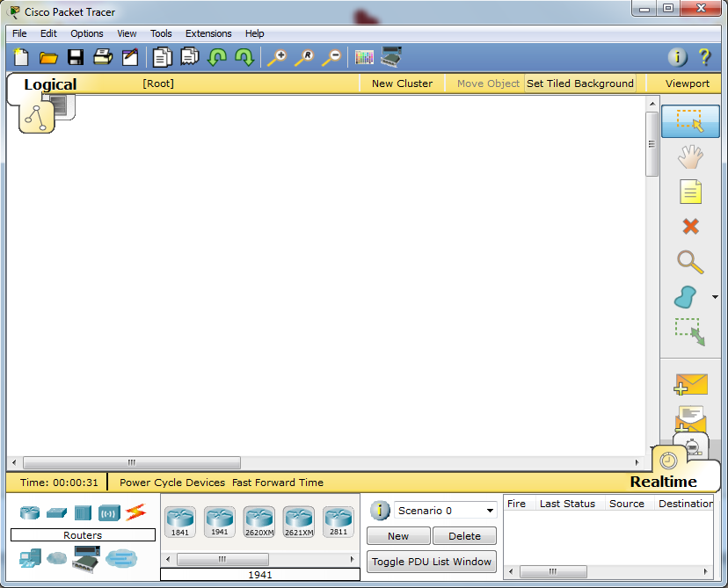Viewport: 728px width, 588px height.
Task: Undo with the left green arrow icon
Action: click(x=217, y=57)
